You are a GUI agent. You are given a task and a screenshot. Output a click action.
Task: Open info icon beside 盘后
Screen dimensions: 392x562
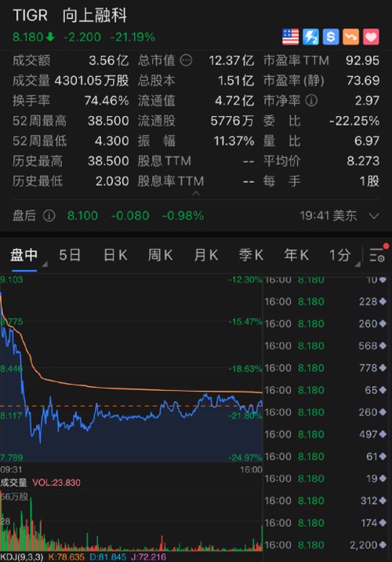click(49, 216)
